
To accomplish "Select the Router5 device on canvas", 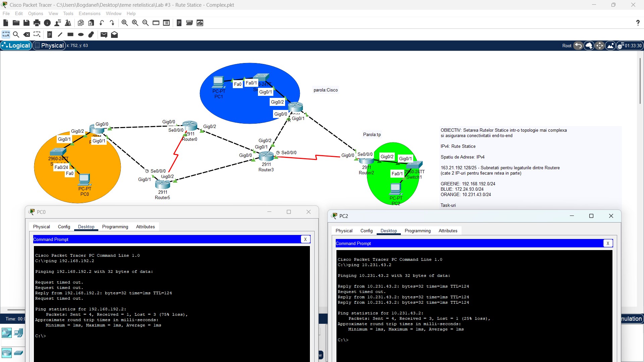I will pyautogui.click(x=163, y=184).
